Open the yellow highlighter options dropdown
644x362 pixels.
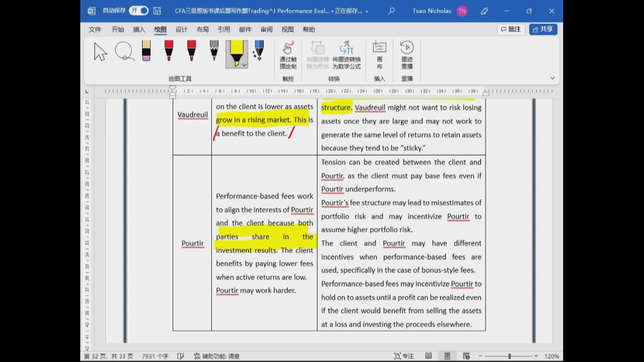244,64
